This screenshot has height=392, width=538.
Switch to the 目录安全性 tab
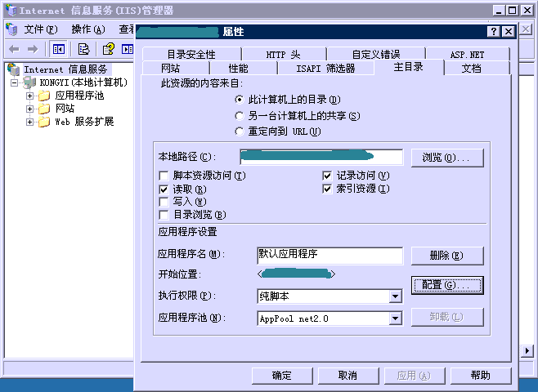click(191, 55)
